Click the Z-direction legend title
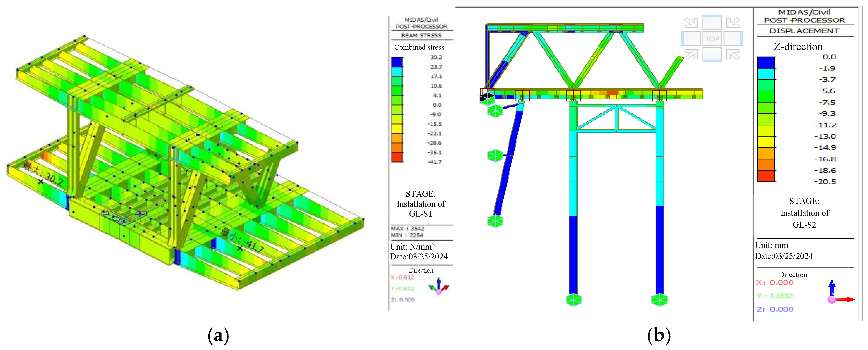The width and height of the screenshot is (868, 350). click(798, 47)
